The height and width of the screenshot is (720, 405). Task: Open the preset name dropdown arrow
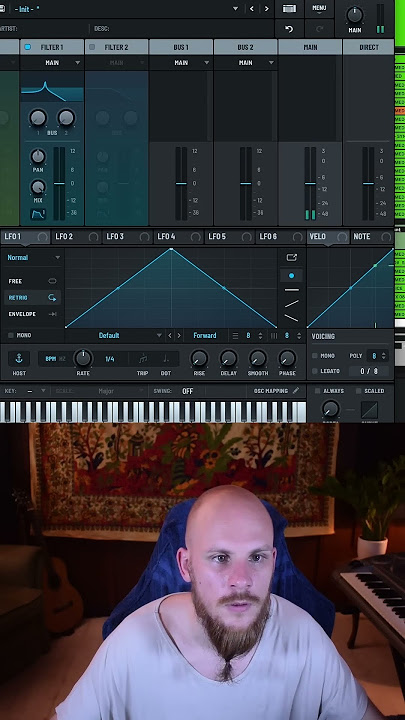click(236, 8)
